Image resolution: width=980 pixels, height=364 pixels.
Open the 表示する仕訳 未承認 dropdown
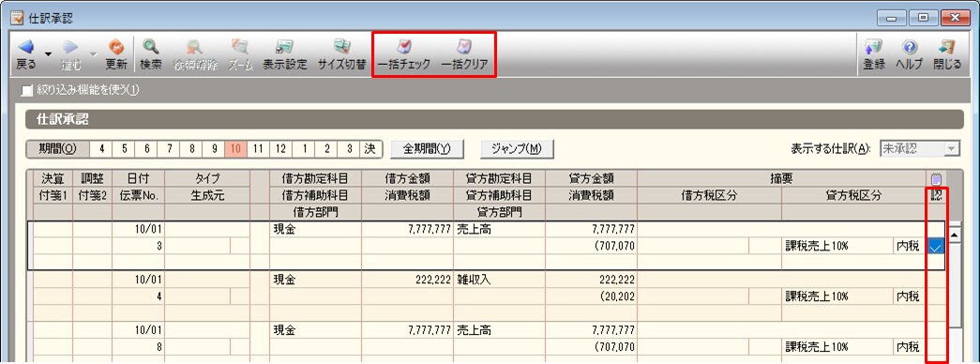[x=952, y=149]
